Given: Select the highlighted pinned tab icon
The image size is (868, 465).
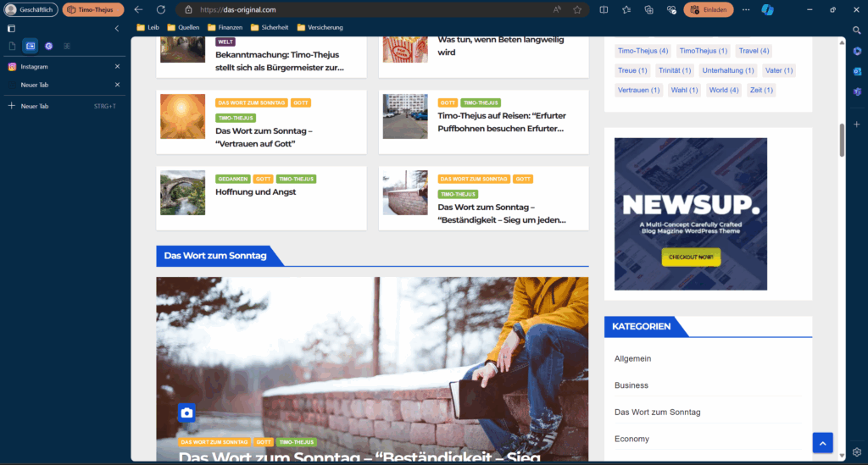Looking at the screenshot, I should 31,46.
